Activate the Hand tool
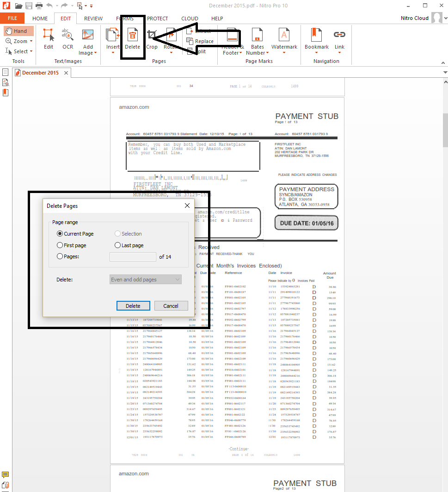Image resolution: width=448 pixels, height=492 pixels. click(19, 31)
